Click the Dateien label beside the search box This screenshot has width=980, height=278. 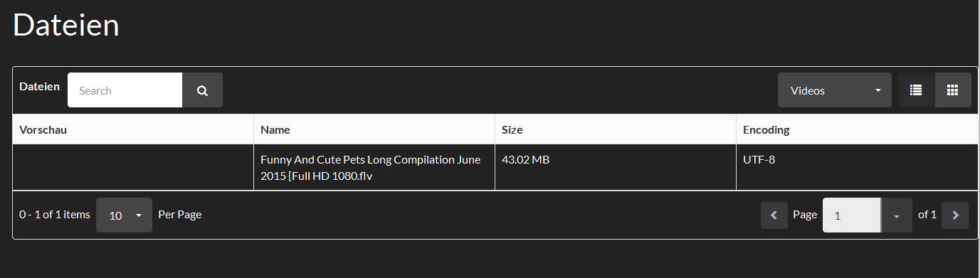point(40,86)
